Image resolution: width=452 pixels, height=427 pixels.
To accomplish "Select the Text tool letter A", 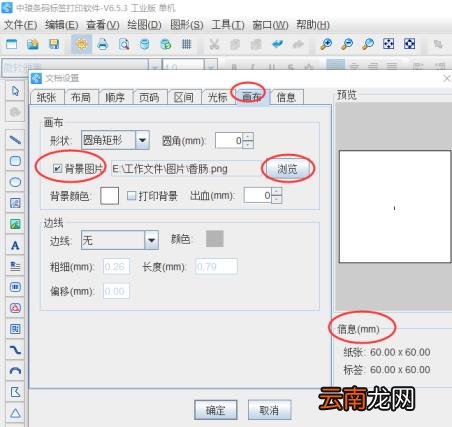I will (x=15, y=245).
